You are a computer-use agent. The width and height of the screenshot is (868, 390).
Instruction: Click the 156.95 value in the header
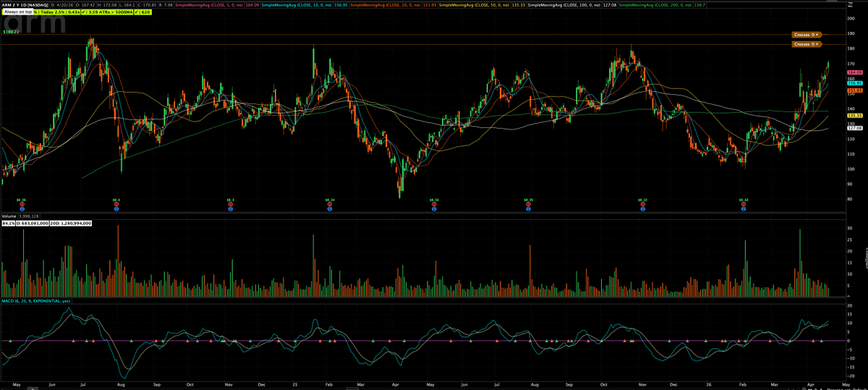[x=341, y=5]
